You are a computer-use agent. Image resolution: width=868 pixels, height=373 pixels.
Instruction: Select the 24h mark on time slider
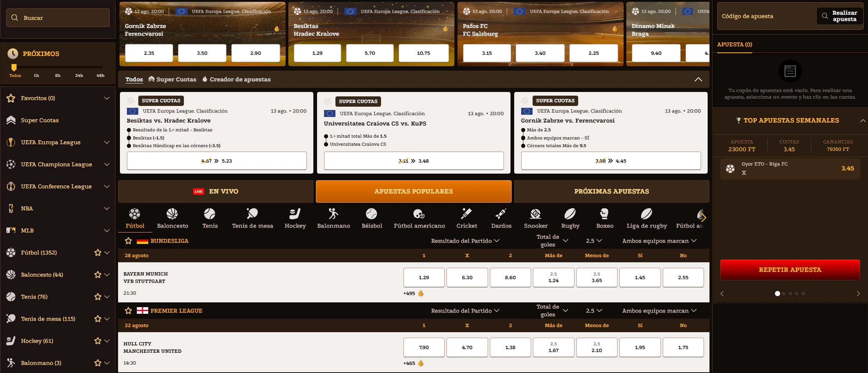pyautogui.click(x=79, y=75)
